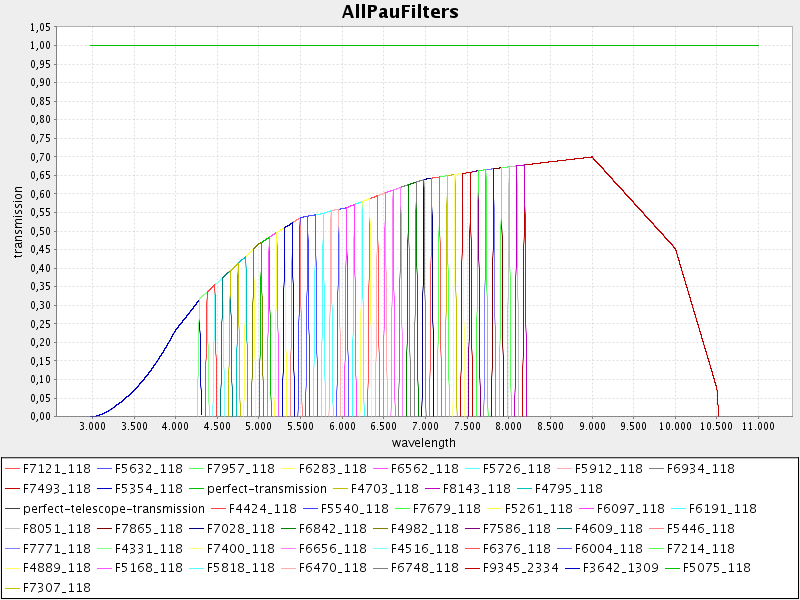Click the AllPauFilters chart title
The width and height of the screenshot is (800, 600).
pos(399,12)
